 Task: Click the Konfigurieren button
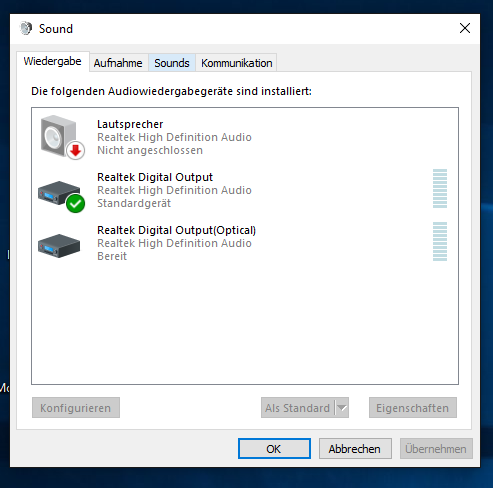coord(76,408)
